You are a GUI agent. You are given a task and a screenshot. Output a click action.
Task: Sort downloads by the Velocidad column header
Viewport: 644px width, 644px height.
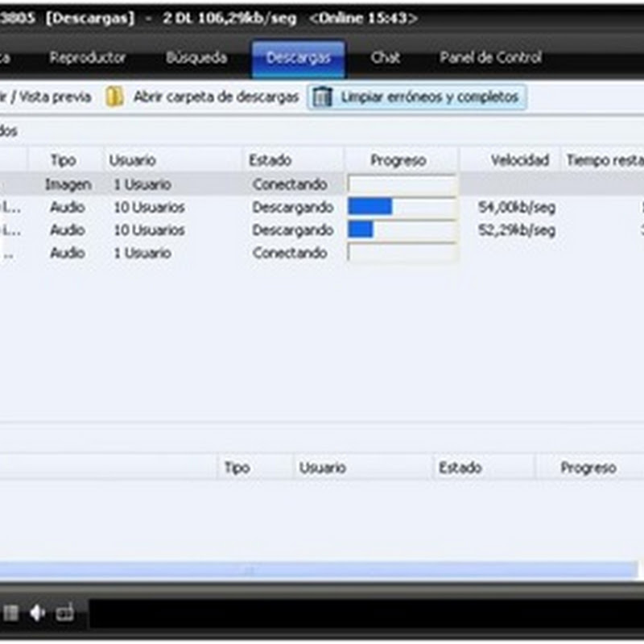(x=519, y=160)
